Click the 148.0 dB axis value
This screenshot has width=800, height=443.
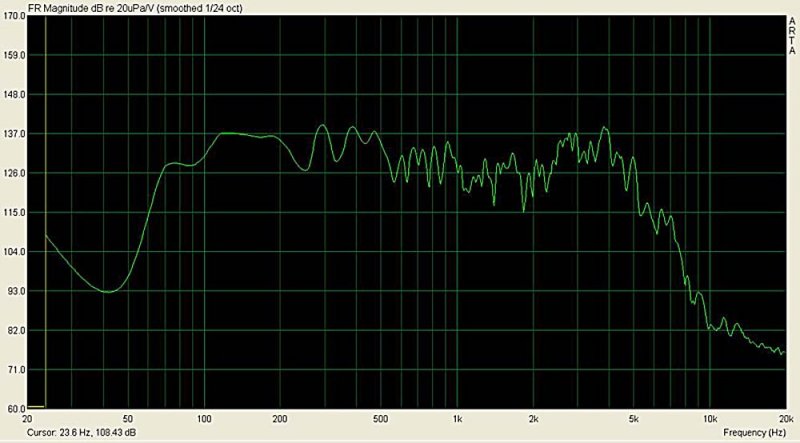pyautogui.click(x=14, y=94)
